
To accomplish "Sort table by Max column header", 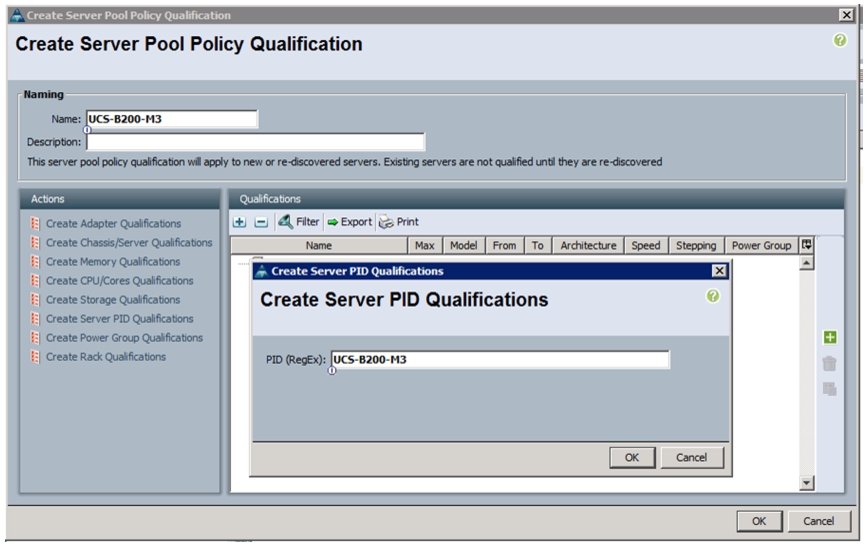I will (425, 246).
